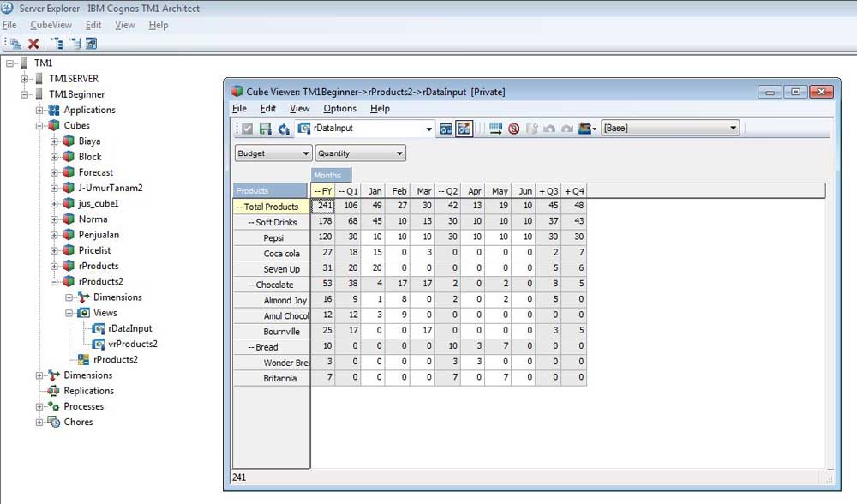The height and width of the screenshot is (504, 857).
Task: Click the Pepsi Jan cell showing 10
Action: tap(373, 237)
